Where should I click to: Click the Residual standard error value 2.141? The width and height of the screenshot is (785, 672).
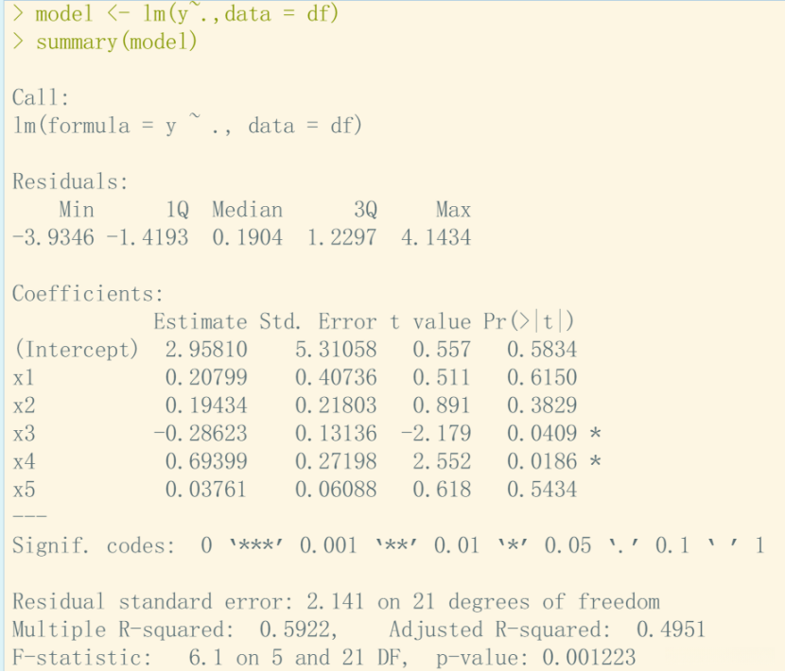(x=336, y=601)
